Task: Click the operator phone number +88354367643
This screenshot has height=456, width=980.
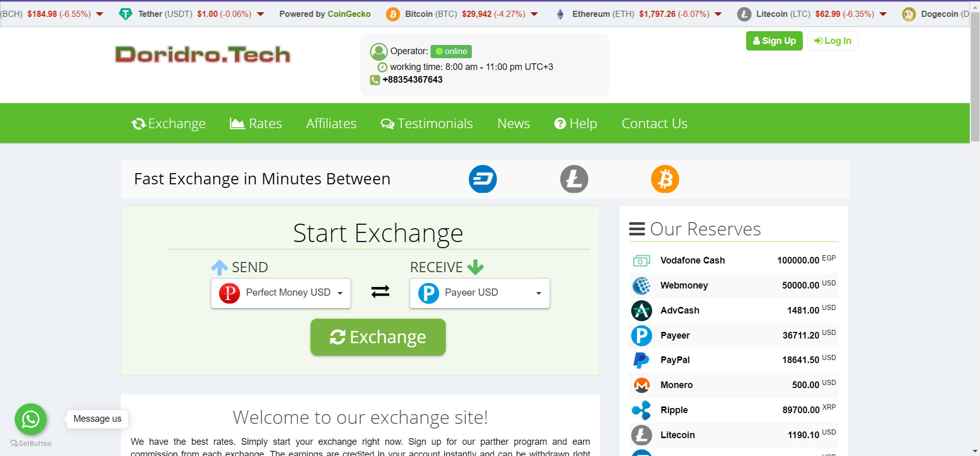Action: click(413, 80)
